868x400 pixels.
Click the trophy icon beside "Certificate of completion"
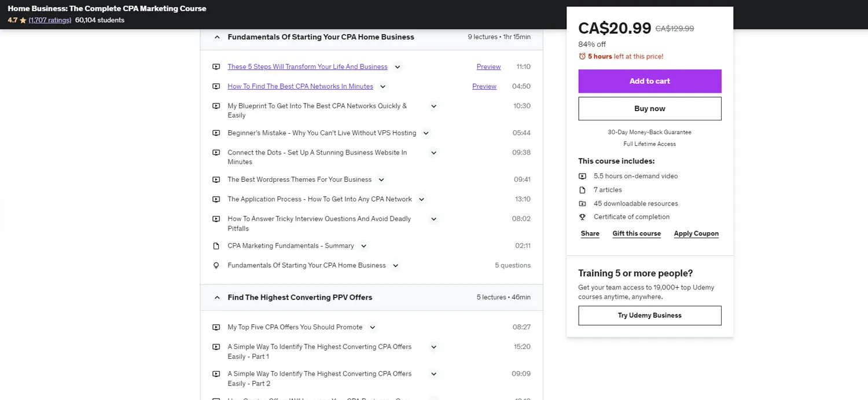coord(582,216)
